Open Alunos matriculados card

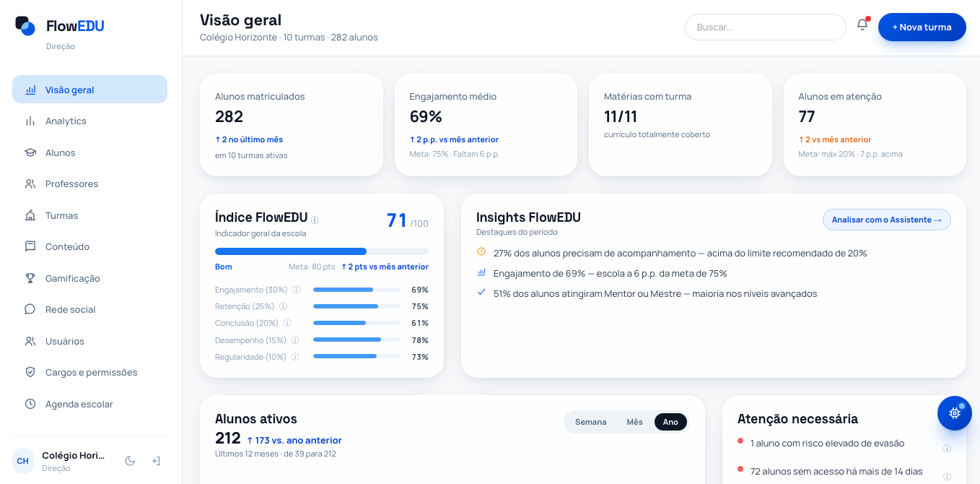point(292,125)
